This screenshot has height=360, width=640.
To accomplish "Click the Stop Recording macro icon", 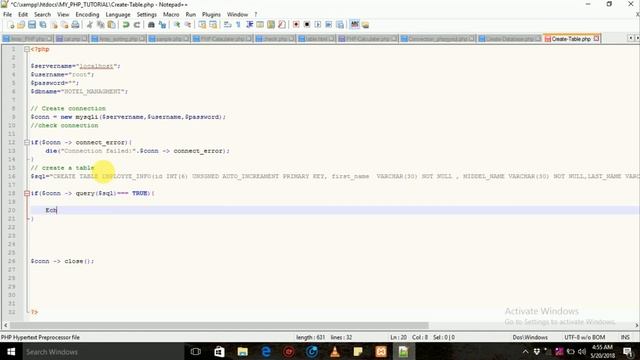I will tap(307, 25).
